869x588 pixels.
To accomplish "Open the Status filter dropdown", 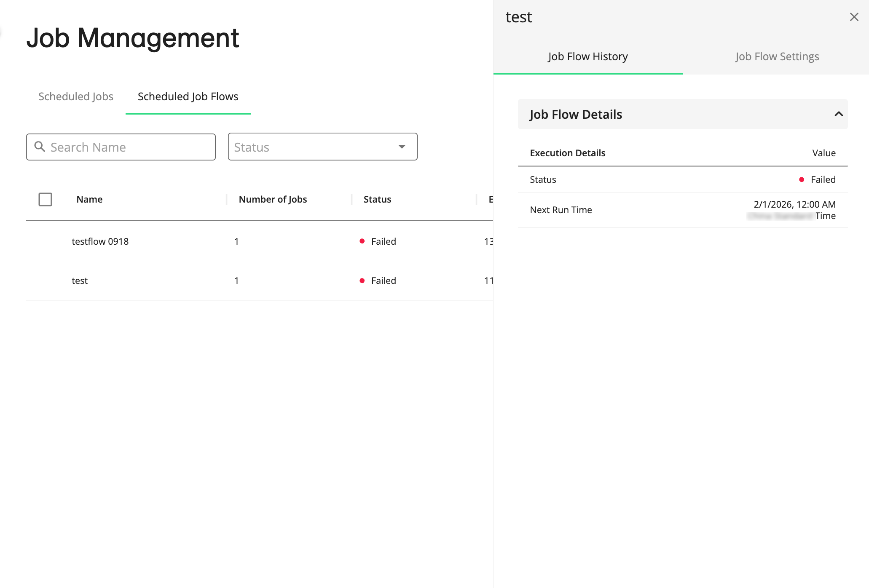I will pos(322,147).
